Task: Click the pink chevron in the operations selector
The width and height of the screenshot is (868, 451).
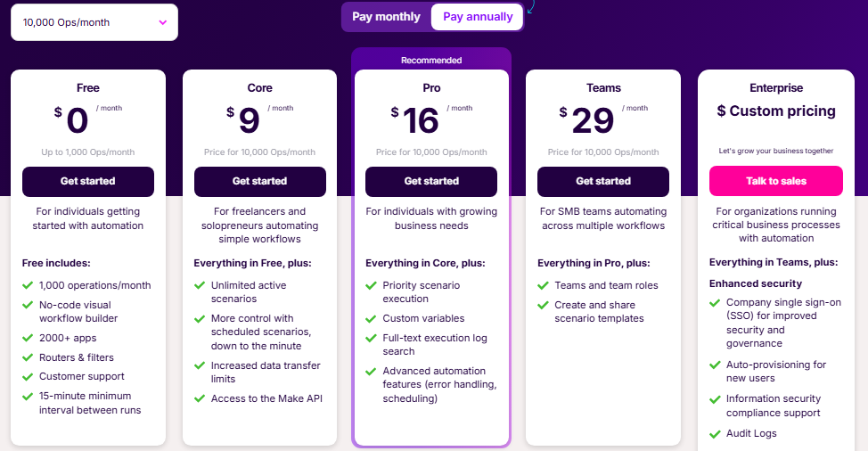Action: point(163,22)
